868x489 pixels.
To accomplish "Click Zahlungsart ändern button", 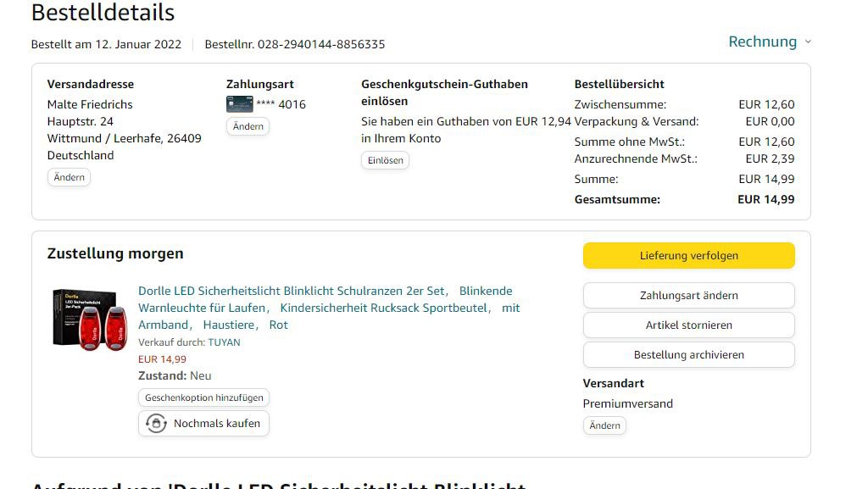I will tap(688, 295).
